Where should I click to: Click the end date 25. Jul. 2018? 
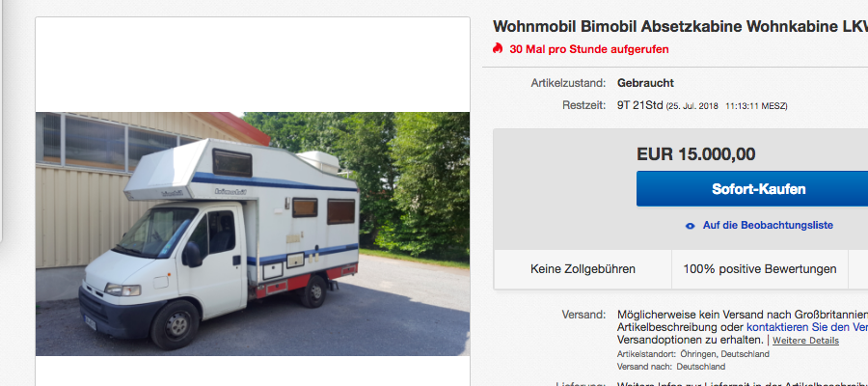point(693,106)
